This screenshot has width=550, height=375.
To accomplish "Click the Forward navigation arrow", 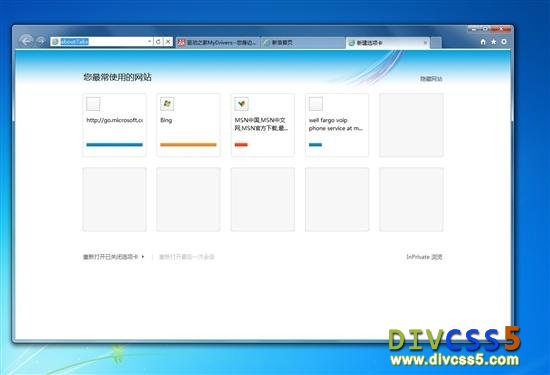I will click(x=41, y=41).
